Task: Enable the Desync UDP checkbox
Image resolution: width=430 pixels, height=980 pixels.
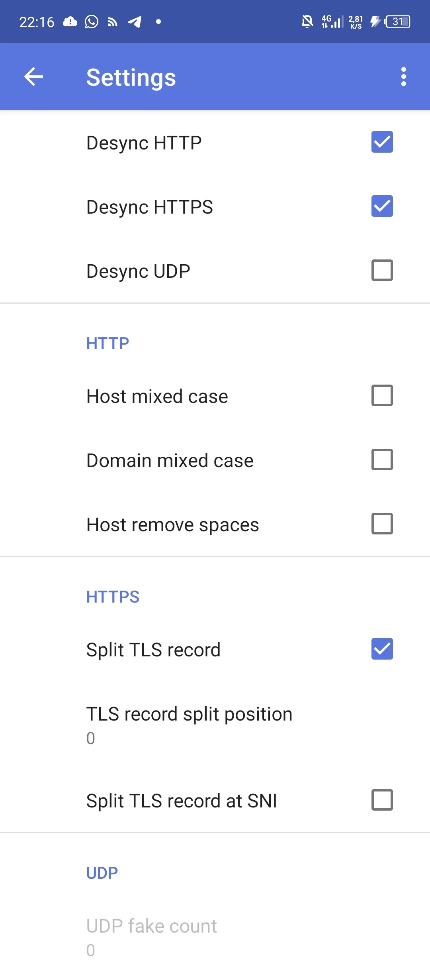Action: 382,271
